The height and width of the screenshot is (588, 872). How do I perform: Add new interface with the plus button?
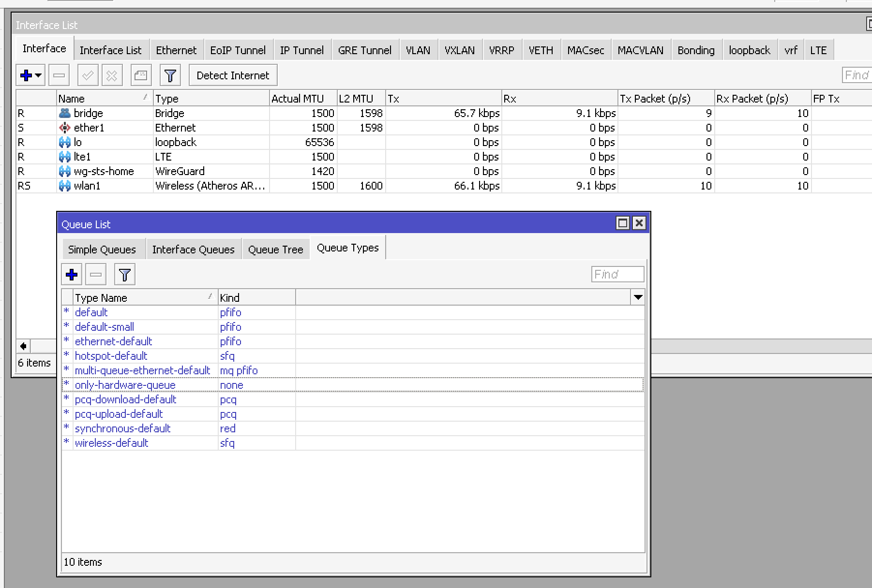coord(26,75)
